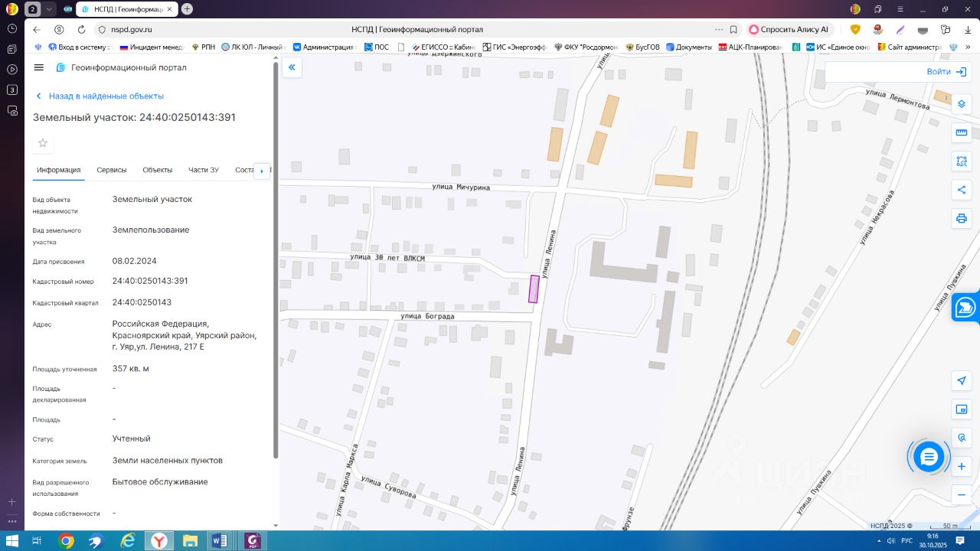Switch to the Информация tab
The height and width of the screenshot is (551, 980).
(58, 170)
